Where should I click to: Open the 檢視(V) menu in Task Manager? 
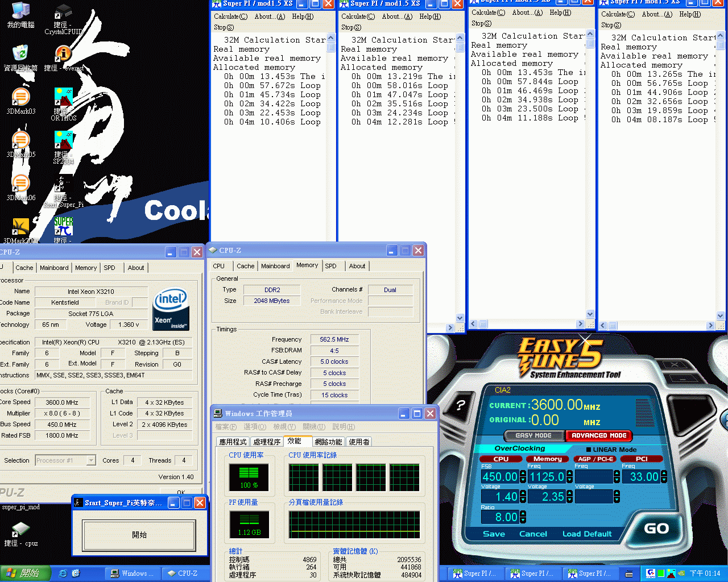284,427
